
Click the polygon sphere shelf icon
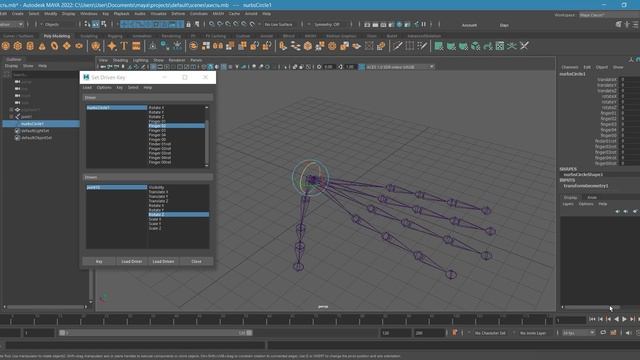point(6,46)
